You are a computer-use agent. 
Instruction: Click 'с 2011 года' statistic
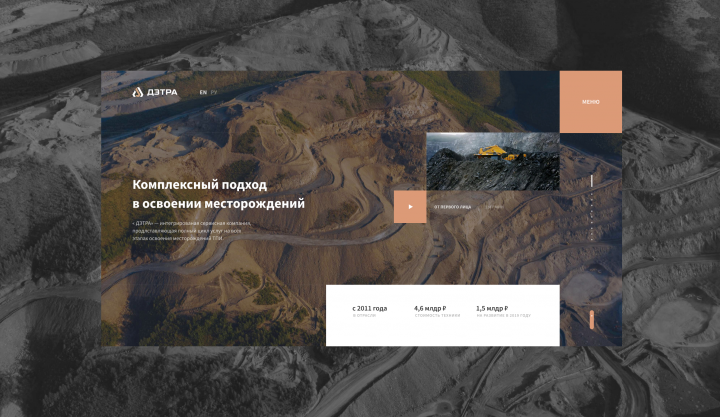click(x=370, y=309)
